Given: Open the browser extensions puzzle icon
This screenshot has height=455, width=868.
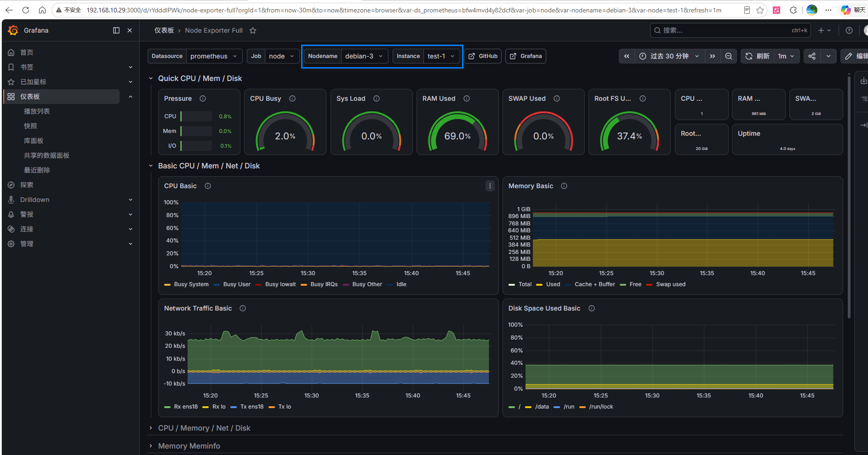Looking at the screenshot, I should (793, 10).
